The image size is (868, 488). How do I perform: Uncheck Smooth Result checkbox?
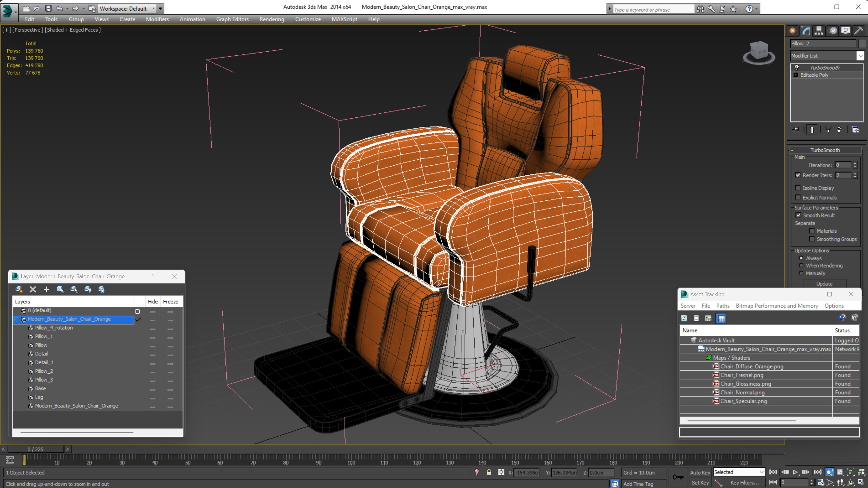(x=798, y=215)
